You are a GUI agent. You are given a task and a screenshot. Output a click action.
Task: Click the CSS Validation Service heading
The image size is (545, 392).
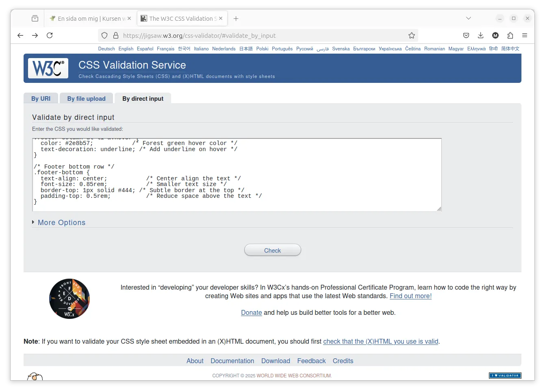click(132, 65)
